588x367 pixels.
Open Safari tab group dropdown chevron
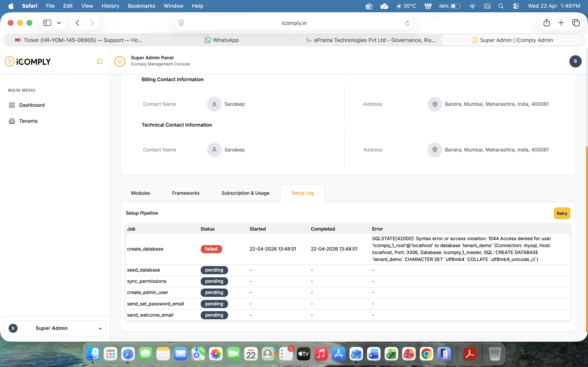pyautogui.click(x=59, y=23)
